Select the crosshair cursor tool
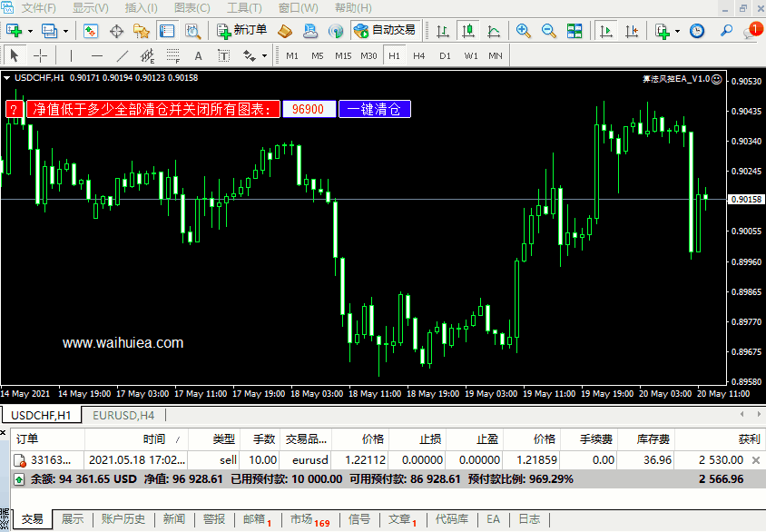The image size is (766, 532). point(41,55)
